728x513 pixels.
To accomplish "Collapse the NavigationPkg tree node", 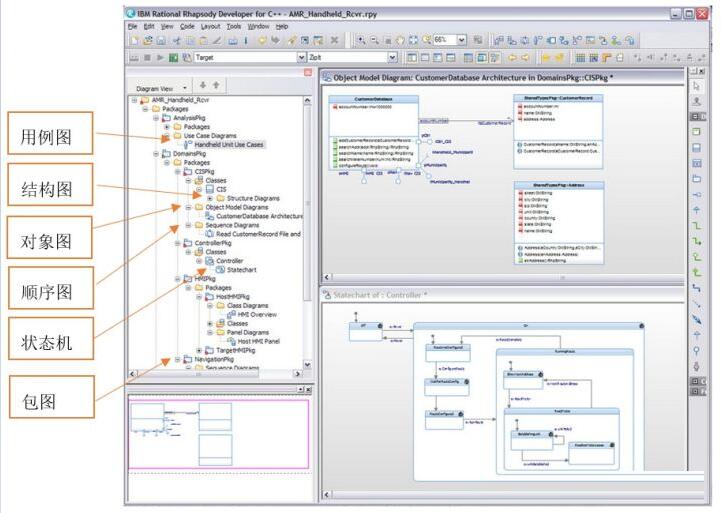I will 177,359.
